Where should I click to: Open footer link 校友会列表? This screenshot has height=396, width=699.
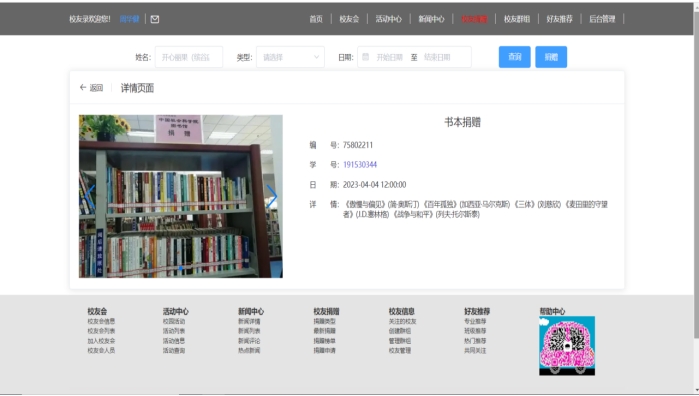[x=101, y=331]
